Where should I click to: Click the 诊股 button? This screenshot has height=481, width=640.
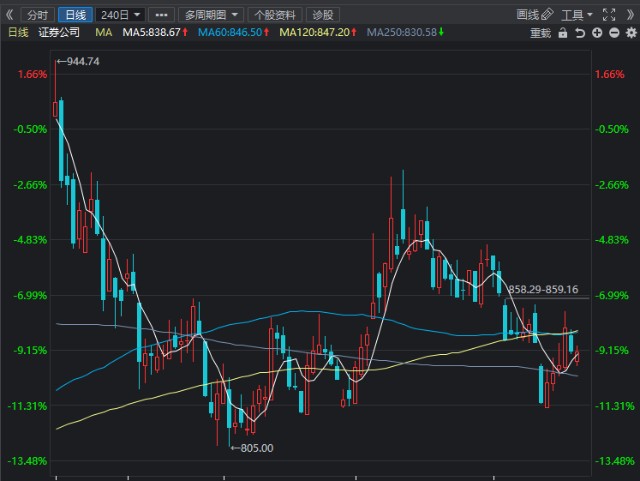pyautogui.click(x=321, y=15)
